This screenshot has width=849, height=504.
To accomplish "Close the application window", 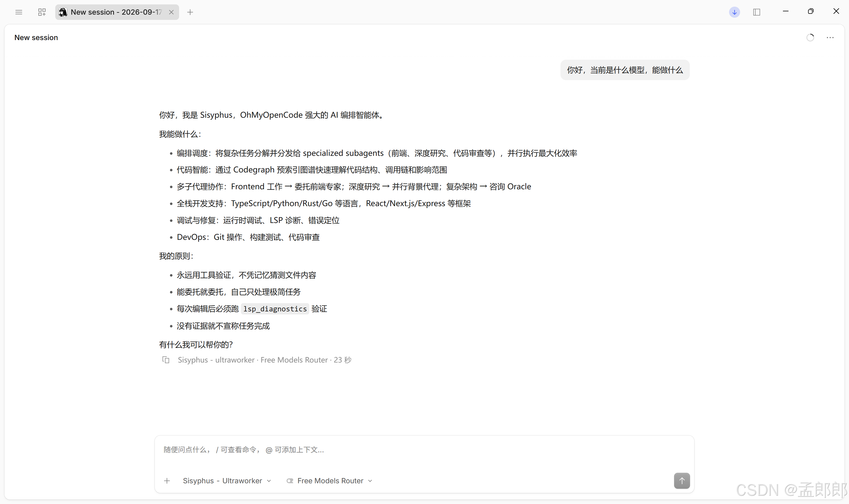I will click(x=836, y=12).
